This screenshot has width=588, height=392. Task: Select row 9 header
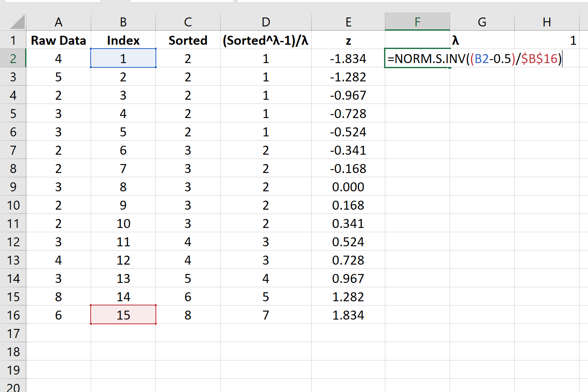click(x=13, y=187)
